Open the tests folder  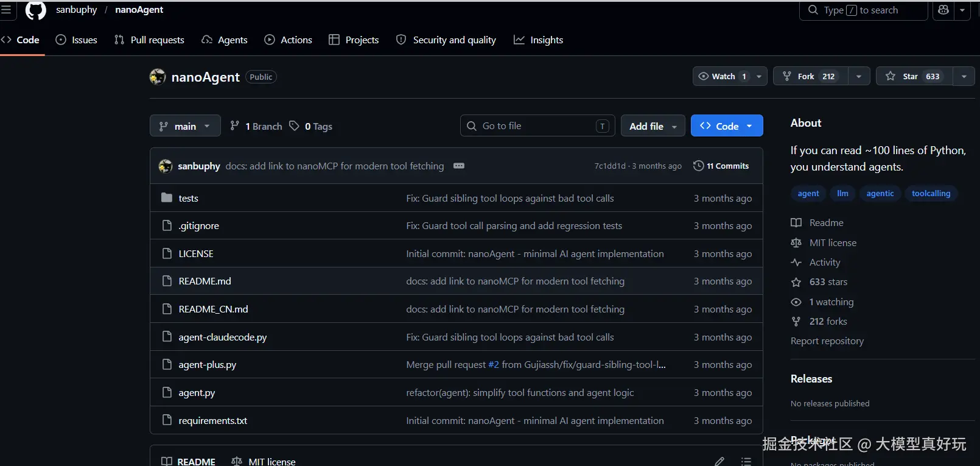(188, 198)
